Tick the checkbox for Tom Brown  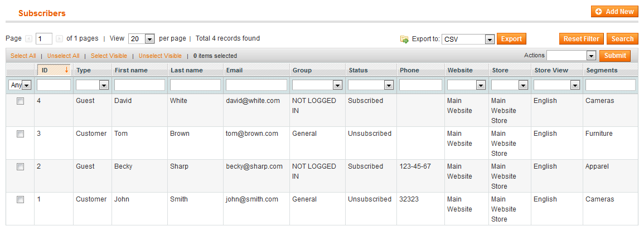[20, 134]
